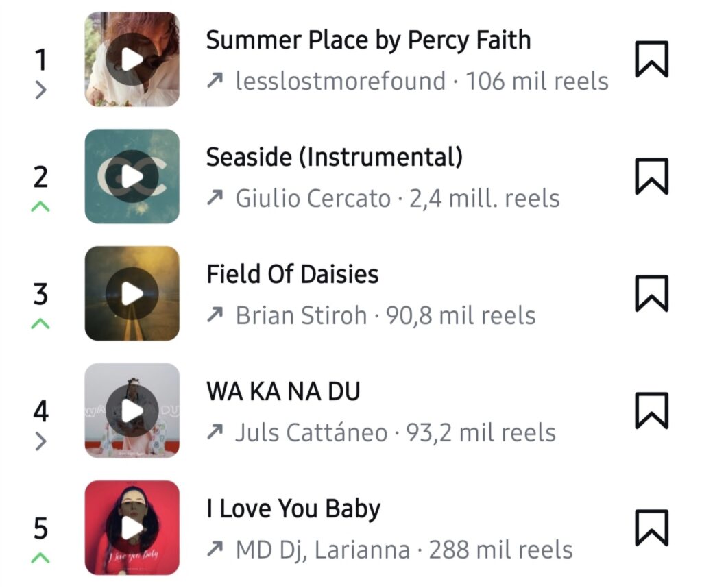Viewport: 702px width, 588px height.
Task: Expand the rank 1 trend chevron
Action: click(40, 90)
